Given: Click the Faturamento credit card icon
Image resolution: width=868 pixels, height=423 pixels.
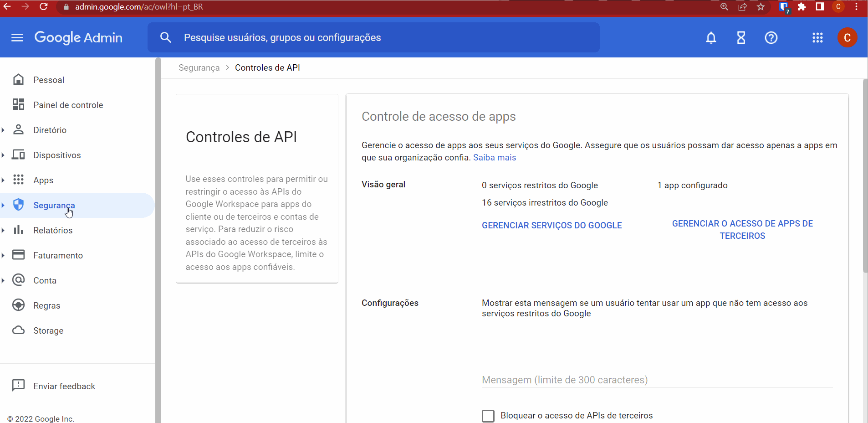Looking at the screenshot, I should coord(18,255).
